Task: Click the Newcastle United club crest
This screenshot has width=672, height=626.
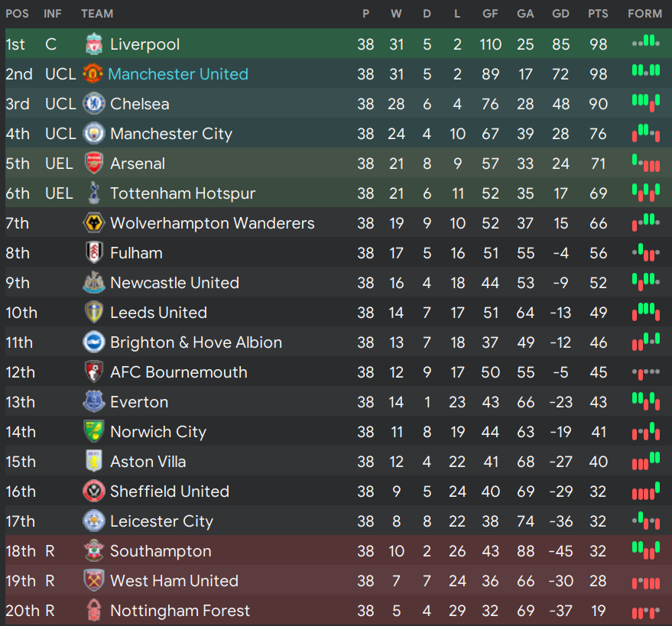Action: pyautogui.click(x=94, y=282)
